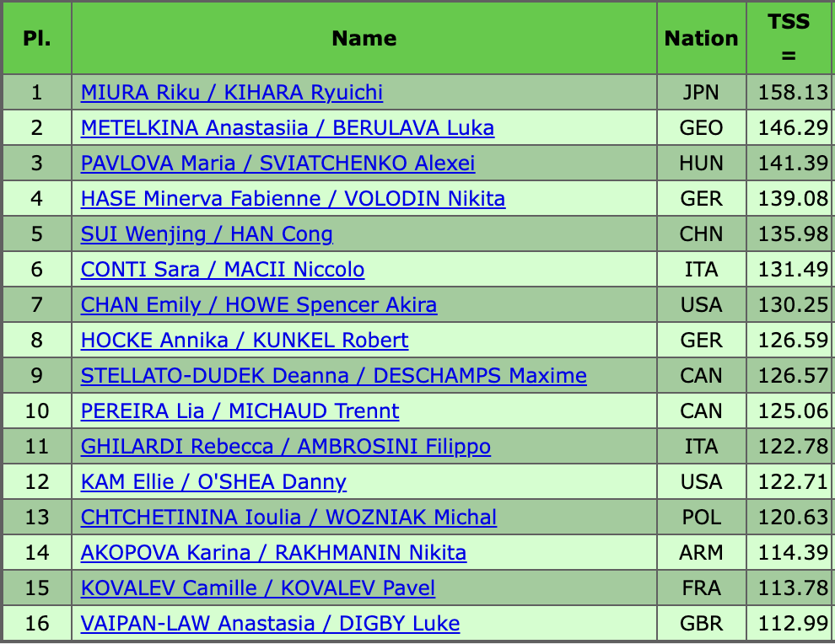This screenshot has height=644, width=835.
Task: Open KOVALEV Camille / KOVALEV Pavel link
Action: 258,588
